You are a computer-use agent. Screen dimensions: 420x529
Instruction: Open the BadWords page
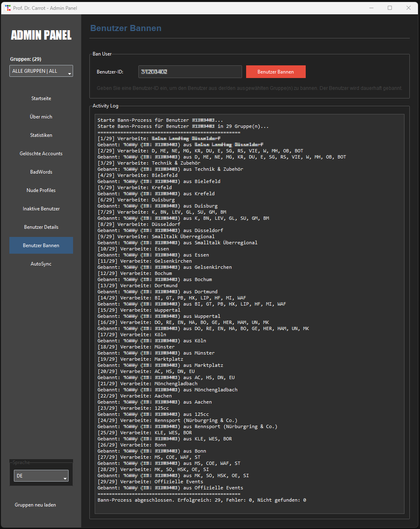pyautogui.click(x=41, y=172)
